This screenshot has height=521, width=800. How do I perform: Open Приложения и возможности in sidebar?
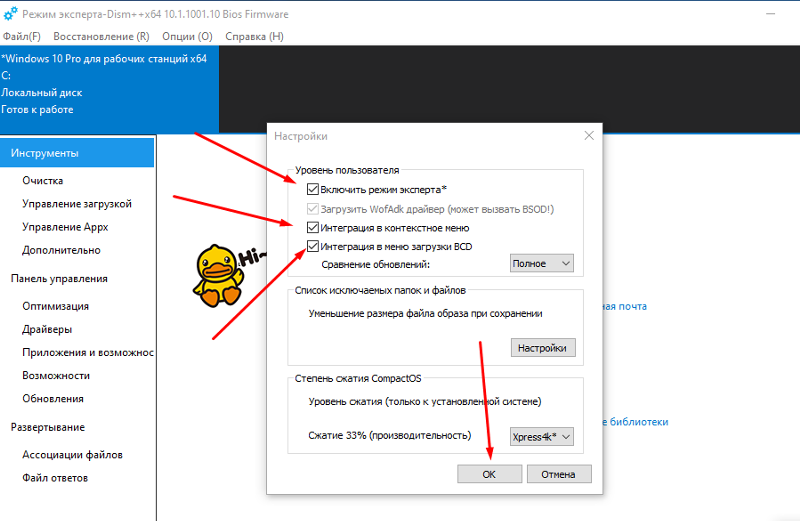pos(88,353)
